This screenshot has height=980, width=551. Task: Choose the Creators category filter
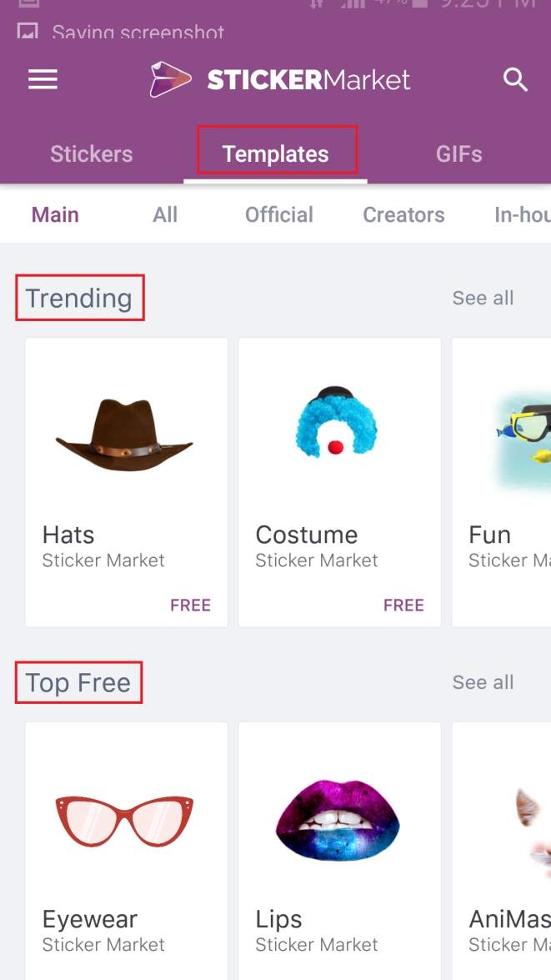click(x=403, y=214)
